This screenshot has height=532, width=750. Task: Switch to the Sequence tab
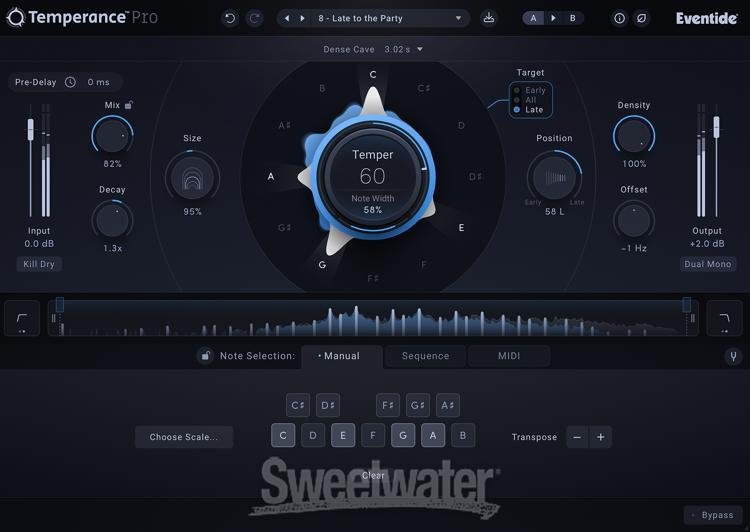pyautogui.click(x=425, y=356)
